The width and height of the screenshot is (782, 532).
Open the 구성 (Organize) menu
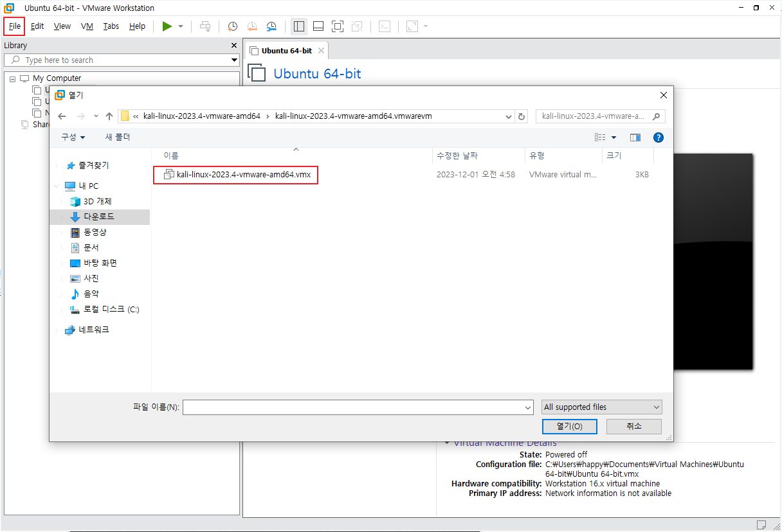[x=73, y=137]
